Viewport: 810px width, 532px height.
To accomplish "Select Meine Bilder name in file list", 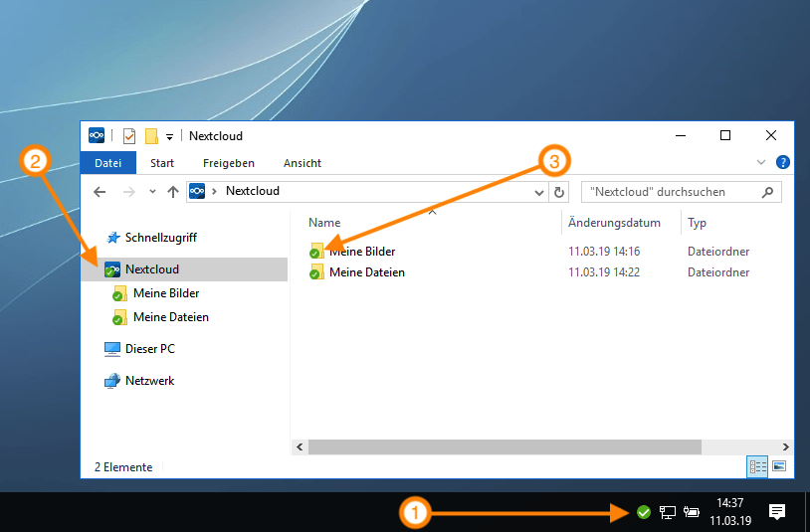I will tap(362, 252).
